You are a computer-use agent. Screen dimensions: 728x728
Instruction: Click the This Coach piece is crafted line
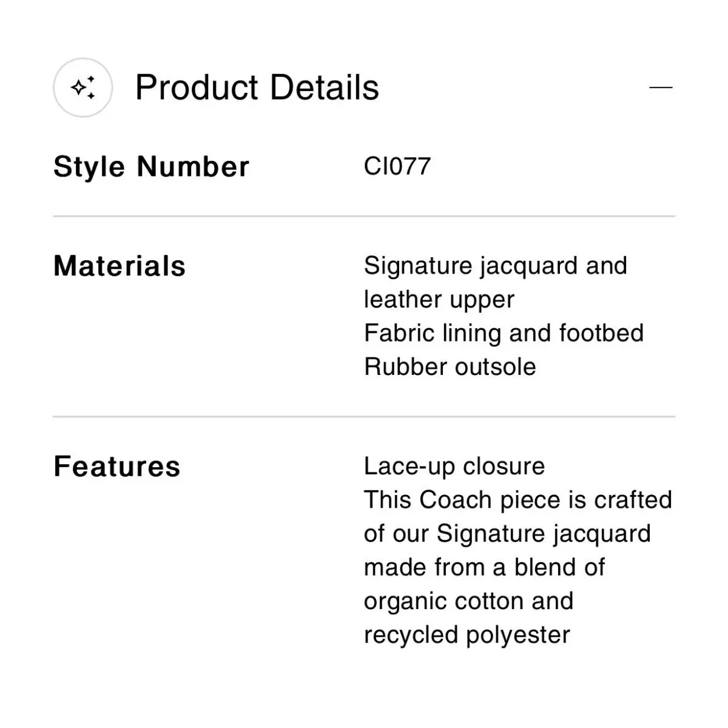coord(518,500)
